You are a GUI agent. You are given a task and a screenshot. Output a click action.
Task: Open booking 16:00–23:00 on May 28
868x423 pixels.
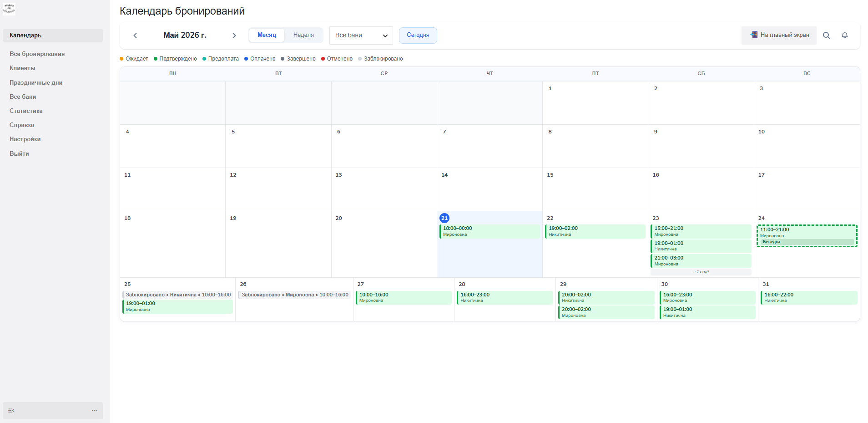[505, 298]
